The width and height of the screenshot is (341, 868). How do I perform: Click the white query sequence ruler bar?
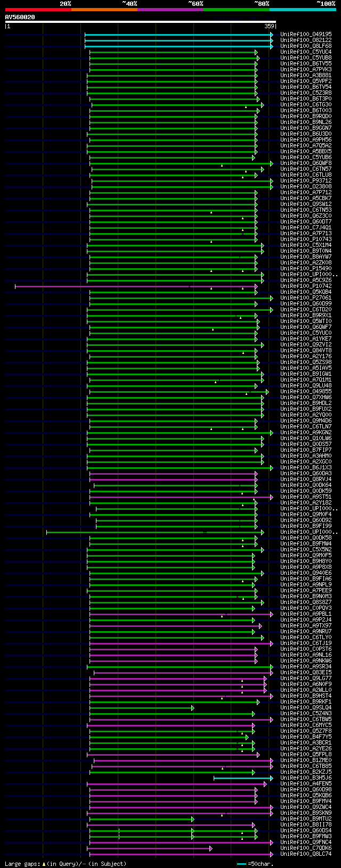coord(140,22)
